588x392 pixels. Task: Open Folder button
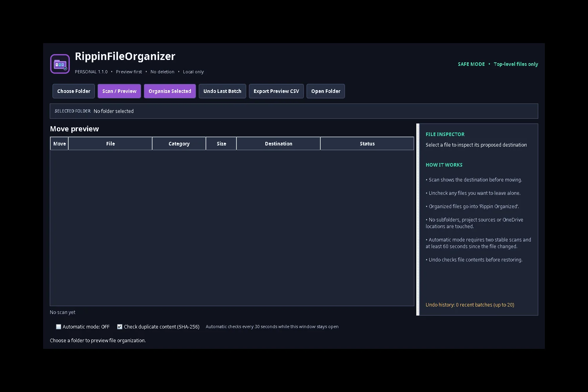tap(326, 91)
